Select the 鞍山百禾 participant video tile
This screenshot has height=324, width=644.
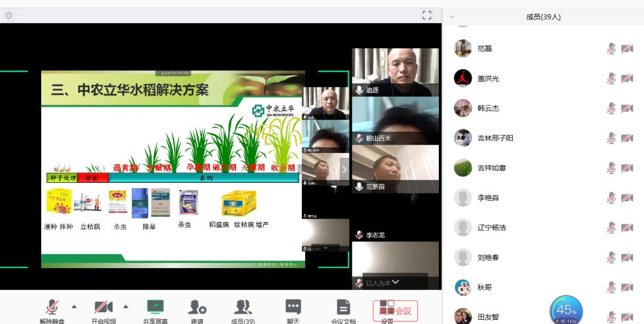coord(395,120)
